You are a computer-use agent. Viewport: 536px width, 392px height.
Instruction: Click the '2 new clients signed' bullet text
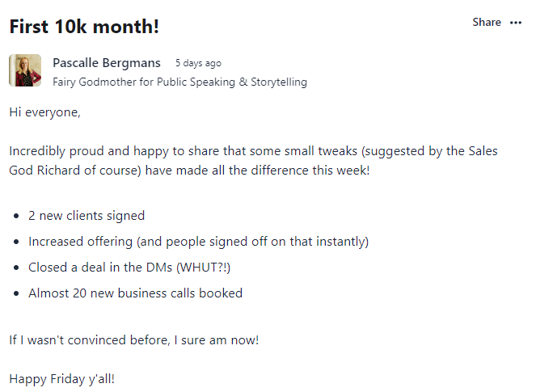pos(87,216)
